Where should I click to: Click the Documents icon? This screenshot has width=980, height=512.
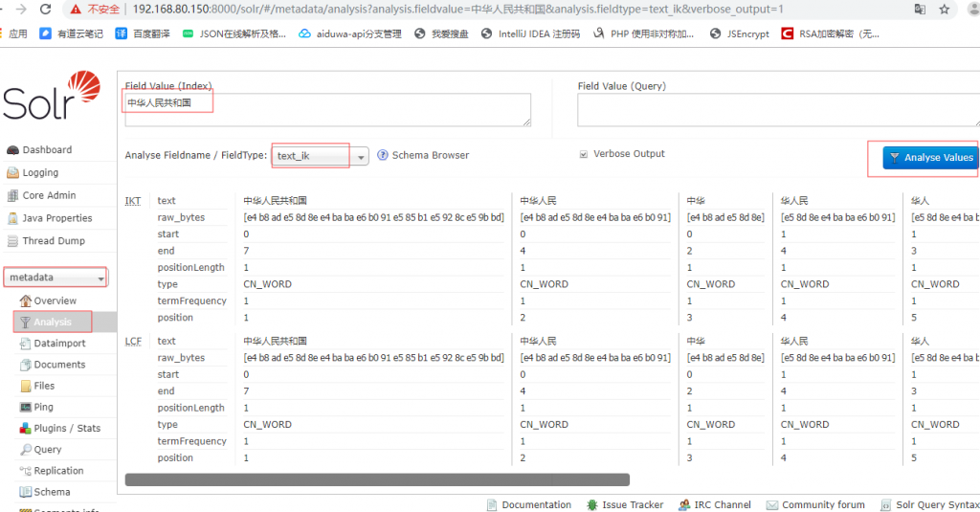click(x=25, y=365)
